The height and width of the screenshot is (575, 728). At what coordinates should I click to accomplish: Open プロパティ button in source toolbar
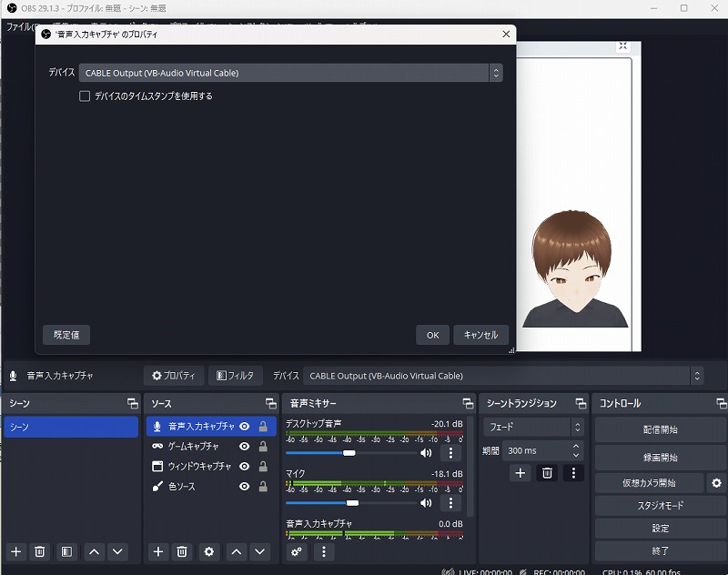coord(174,376)
